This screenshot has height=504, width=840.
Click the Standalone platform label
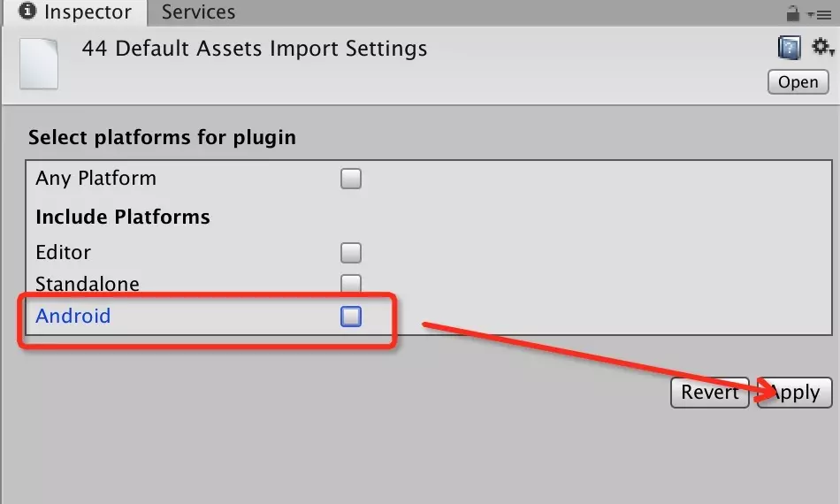88,284
